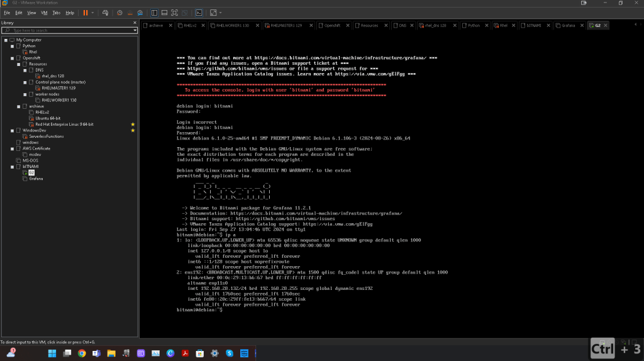The height and width of the screenshot is (361, 644).
Task: Toggle the console view button
Action: [x=199, y=13]
